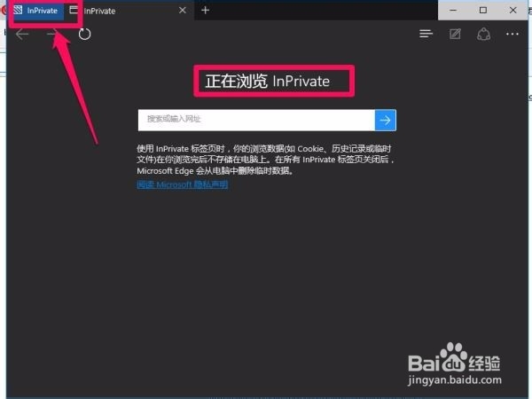532x399 pixels.
Task: Open the Make a Web Note icon
Action: coord(455,34)
